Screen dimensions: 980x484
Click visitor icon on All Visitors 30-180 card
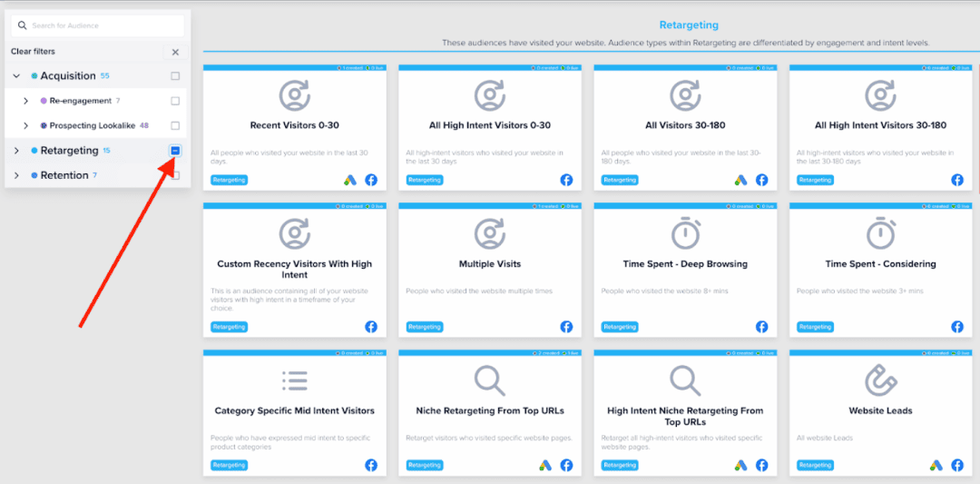click(x=686, y=95)
